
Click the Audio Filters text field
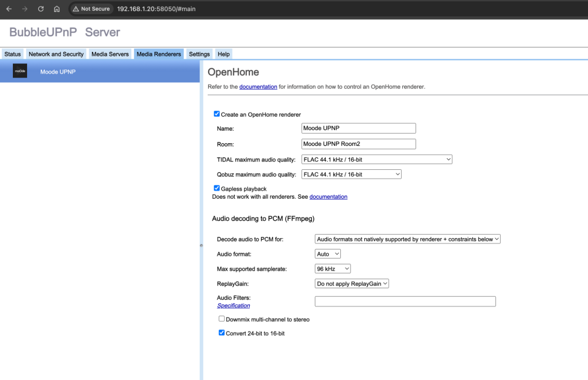(x=405, y=302)
